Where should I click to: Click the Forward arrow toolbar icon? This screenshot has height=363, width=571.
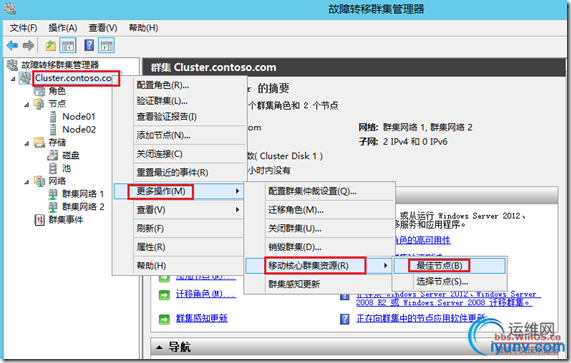point(28,46)
